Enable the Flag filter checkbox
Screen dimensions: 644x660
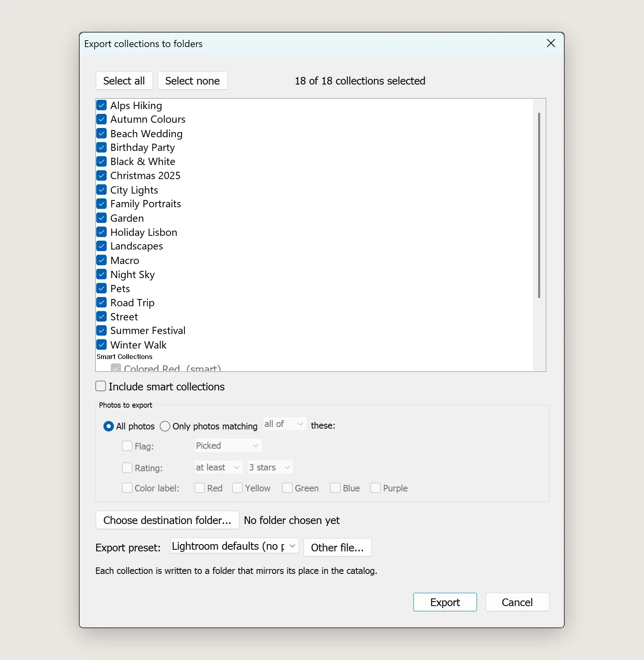coord(127,446)
